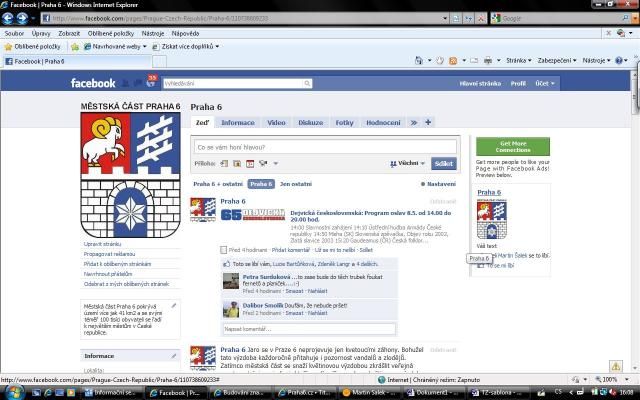The height and width of the screenshot is (400, 640).
Task: Open Internet Explorer quick launch icon
Action: (x=48, y=392)
